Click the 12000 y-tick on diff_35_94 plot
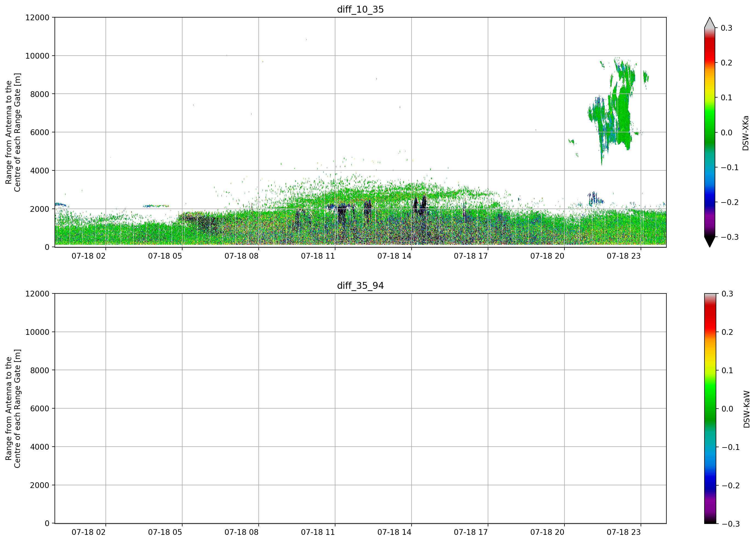Screen dimensions: 756x542 tap(37, 294)
